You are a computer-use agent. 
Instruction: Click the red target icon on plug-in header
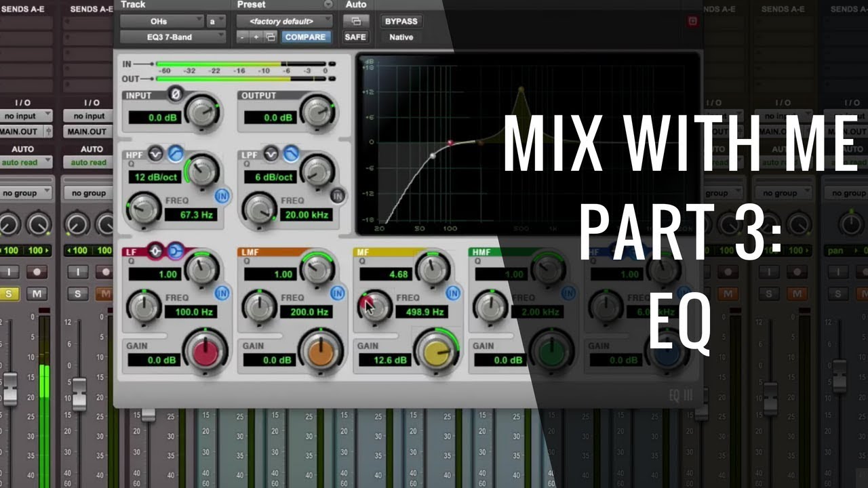click(692, 21)
